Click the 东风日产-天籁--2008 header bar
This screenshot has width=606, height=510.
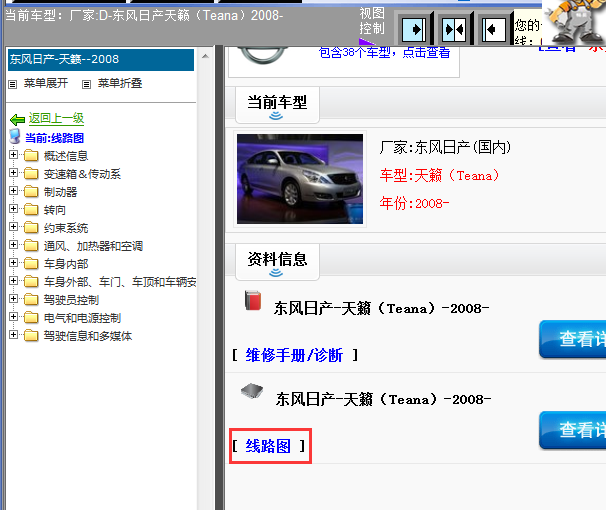point(101,60)
